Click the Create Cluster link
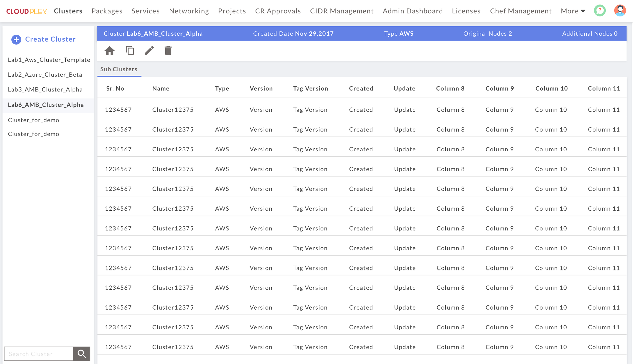The width and height of the screenshot is (633, 364). click(50, 39)
